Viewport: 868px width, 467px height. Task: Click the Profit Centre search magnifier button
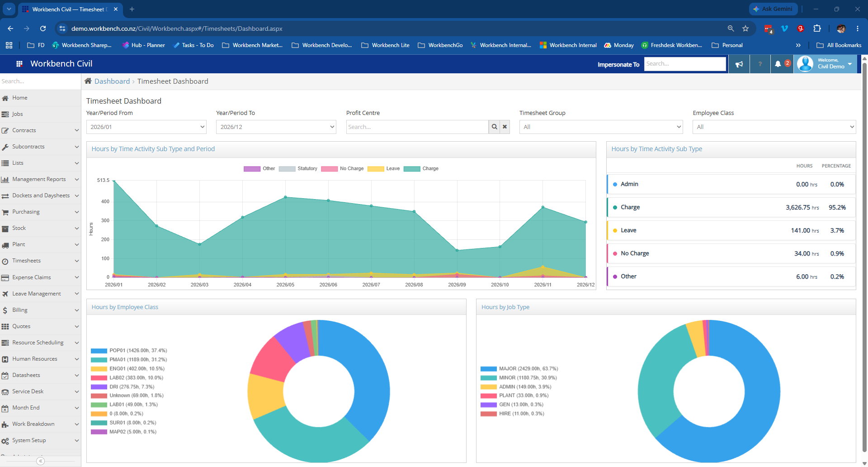pyautogui.click(x=495, y=127)
